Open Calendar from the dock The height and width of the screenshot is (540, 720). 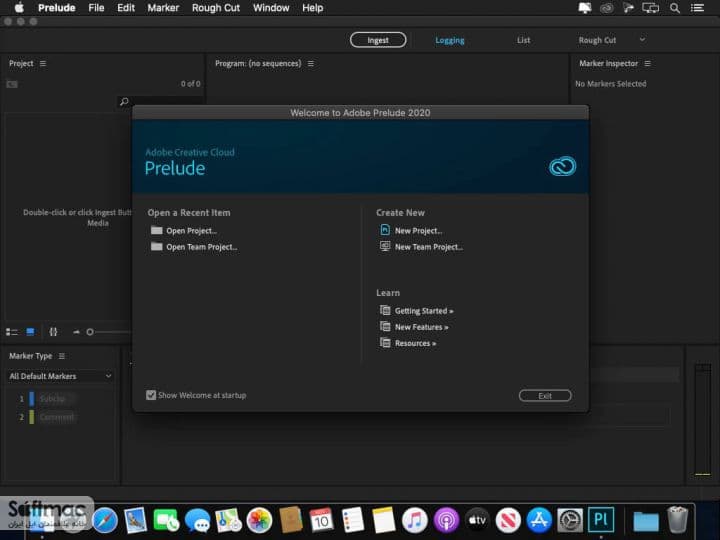coord(321,521)
